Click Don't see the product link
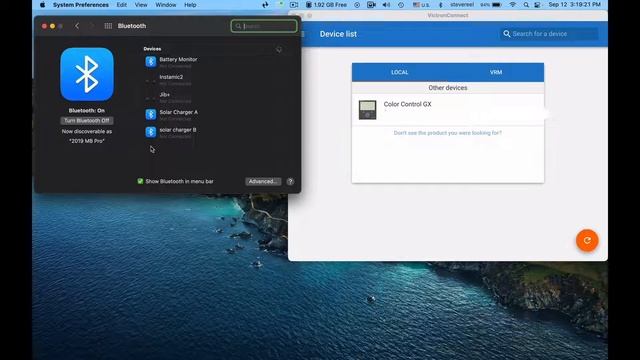The height and width of the screenshot is (360, 640). coord(448,133)
